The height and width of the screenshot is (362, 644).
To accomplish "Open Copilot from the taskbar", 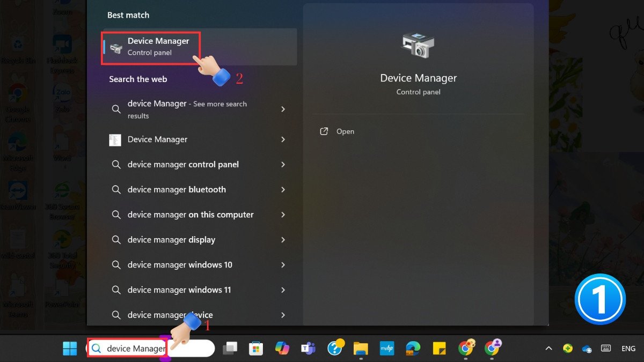I will (281, 348).
